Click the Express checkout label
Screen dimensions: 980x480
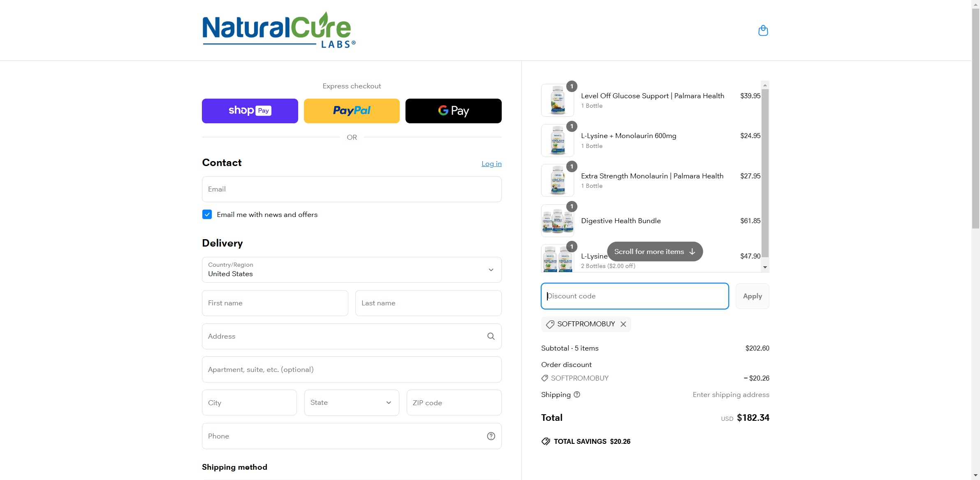click(x=352, y=86)
